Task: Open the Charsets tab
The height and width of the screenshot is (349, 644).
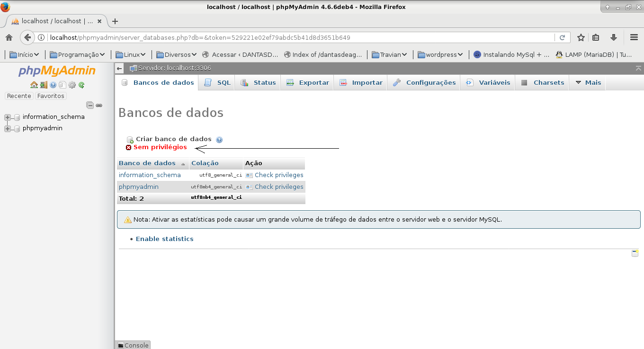Action: 543,82
